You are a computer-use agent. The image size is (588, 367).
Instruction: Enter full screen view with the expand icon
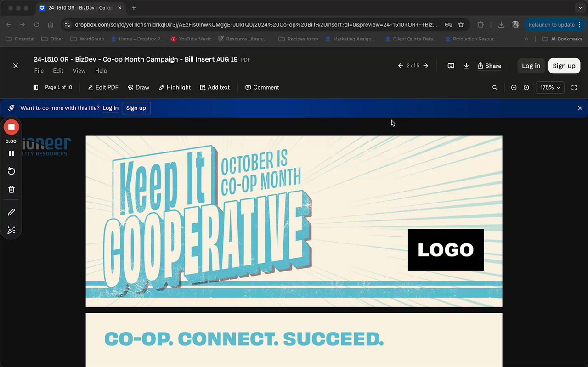[x=574, y=87]
